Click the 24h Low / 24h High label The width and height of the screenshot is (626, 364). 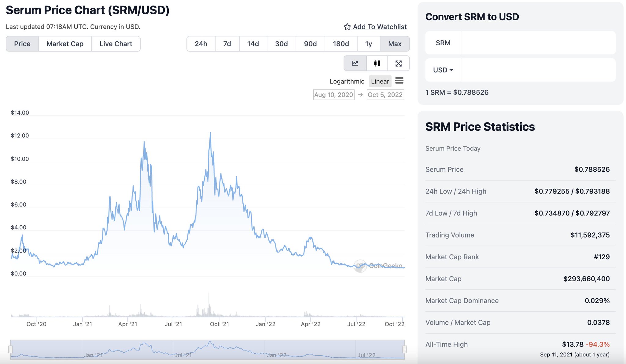(456, 191)
